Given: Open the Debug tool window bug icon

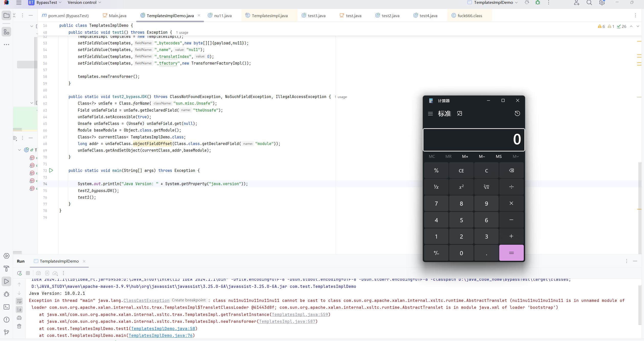Looking at the screenshot, I should [6, 294].
